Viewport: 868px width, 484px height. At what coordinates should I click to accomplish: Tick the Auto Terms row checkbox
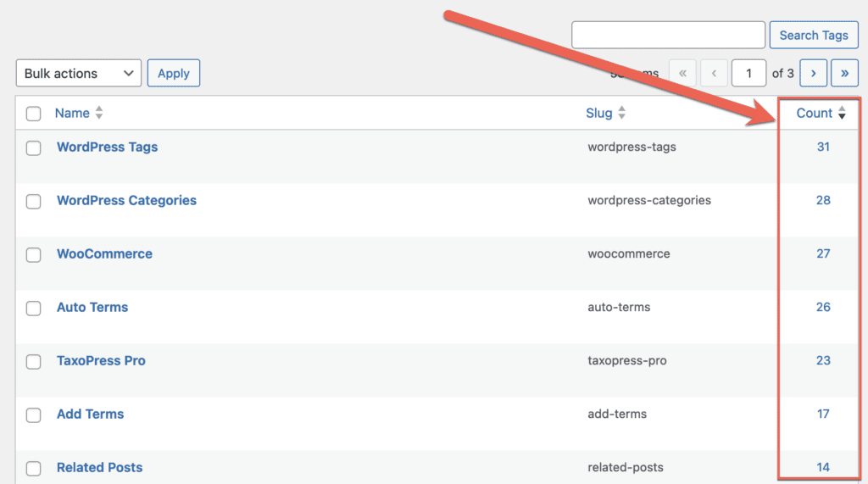(x=33, y=308)
